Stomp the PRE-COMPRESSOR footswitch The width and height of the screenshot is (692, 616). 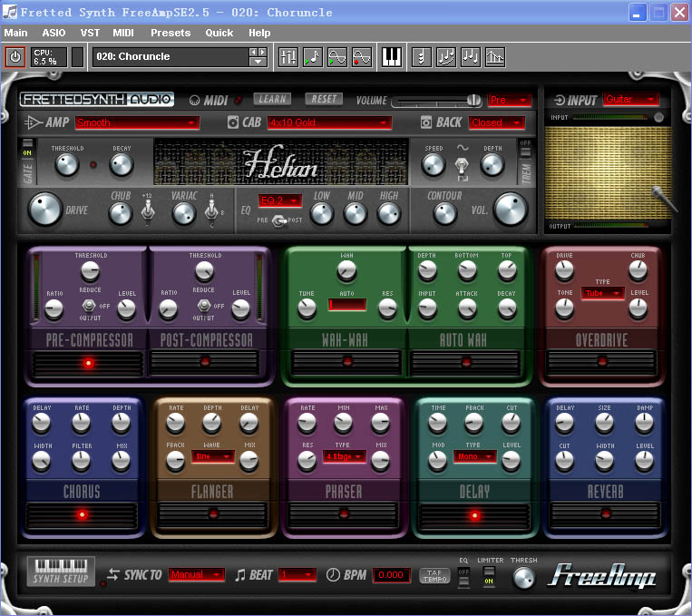(88, 364)
